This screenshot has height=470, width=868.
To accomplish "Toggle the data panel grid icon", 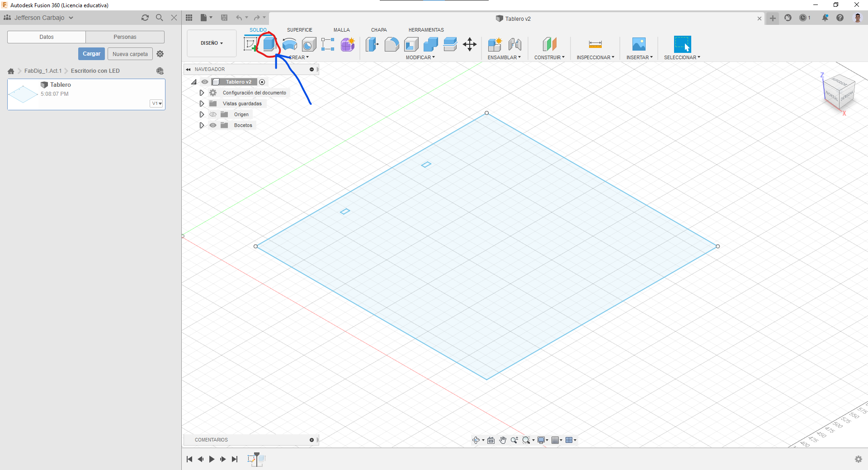I will 189,18.
